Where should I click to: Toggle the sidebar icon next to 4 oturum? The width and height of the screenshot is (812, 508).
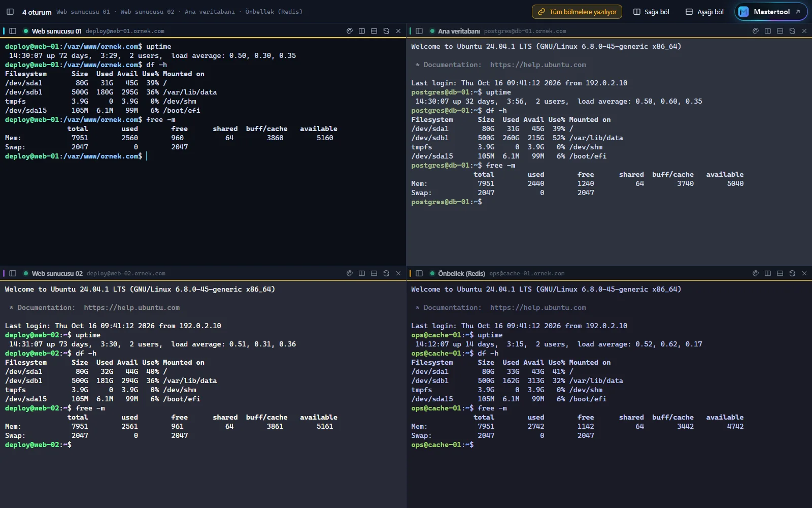click(x=10, y=12)
